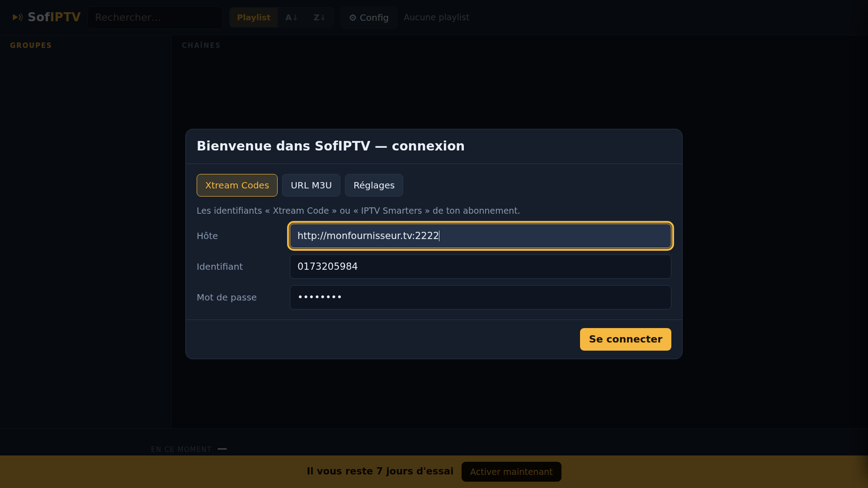Focus the Rechercher search field
The width and height of the screenshot is (868, 488).
click(155, 18)
